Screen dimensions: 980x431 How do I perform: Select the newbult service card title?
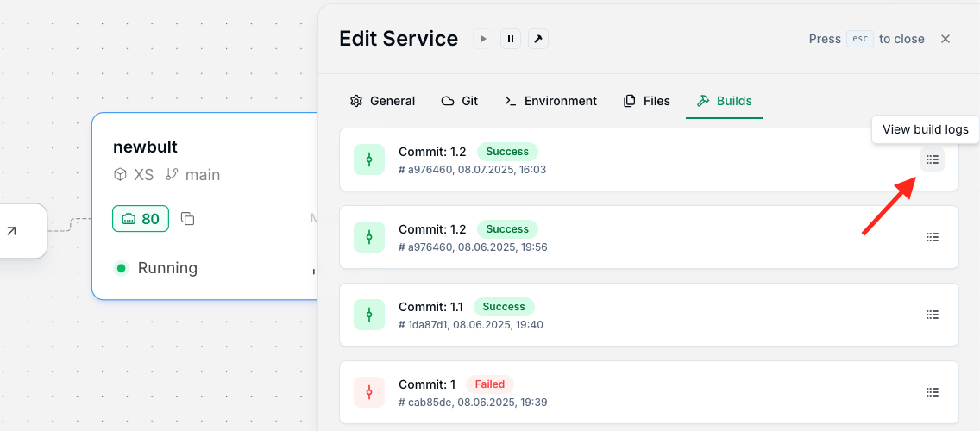(145, 147)
